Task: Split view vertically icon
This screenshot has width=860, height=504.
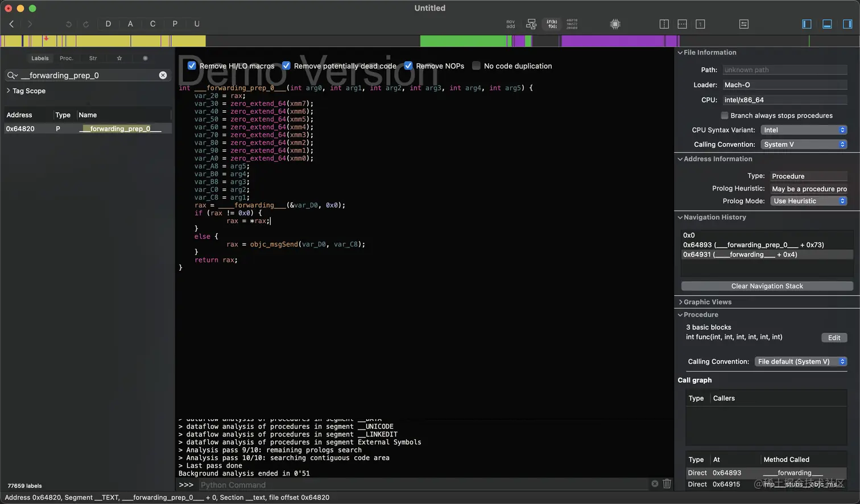Action: pos(664,24)
